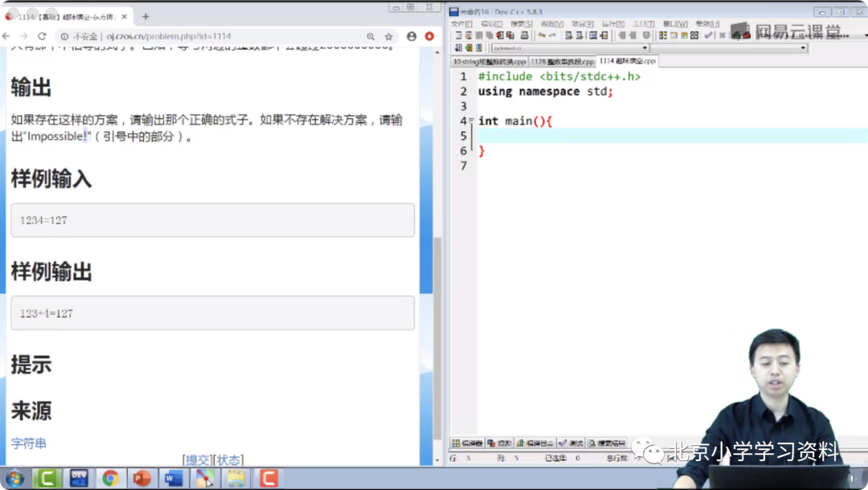
Task: Open 编辑[E] menu in Dev-C++
Action: [492, 24]
